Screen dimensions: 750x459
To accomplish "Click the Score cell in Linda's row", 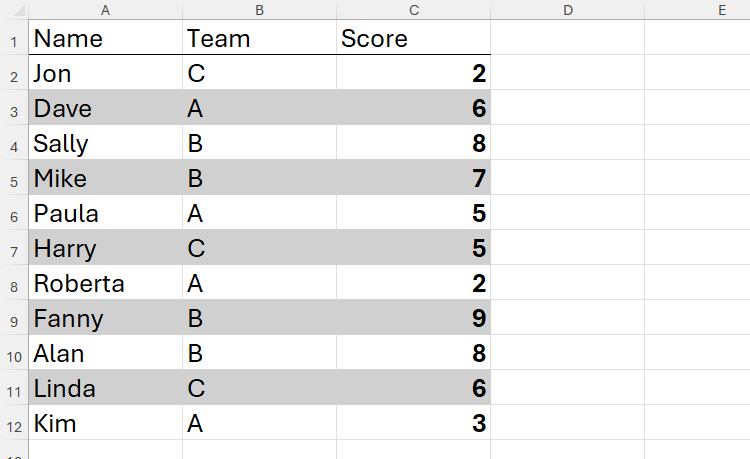I will pos(413,390).
